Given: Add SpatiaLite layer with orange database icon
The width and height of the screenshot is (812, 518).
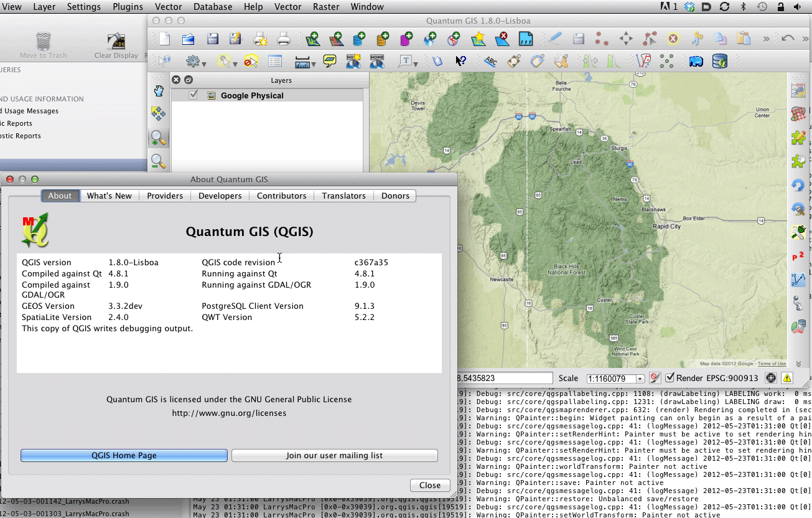Looking at the screenshot, I should pos(383,39).
